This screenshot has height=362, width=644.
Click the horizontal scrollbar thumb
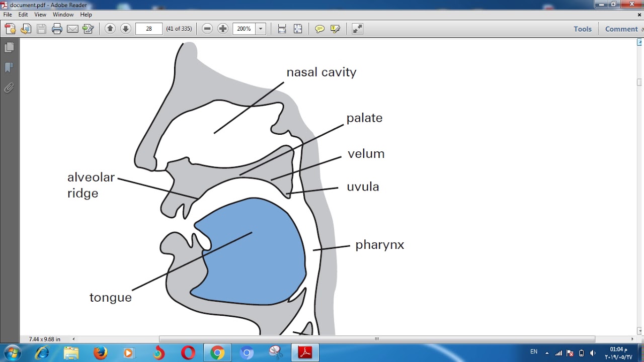point(377,339)
